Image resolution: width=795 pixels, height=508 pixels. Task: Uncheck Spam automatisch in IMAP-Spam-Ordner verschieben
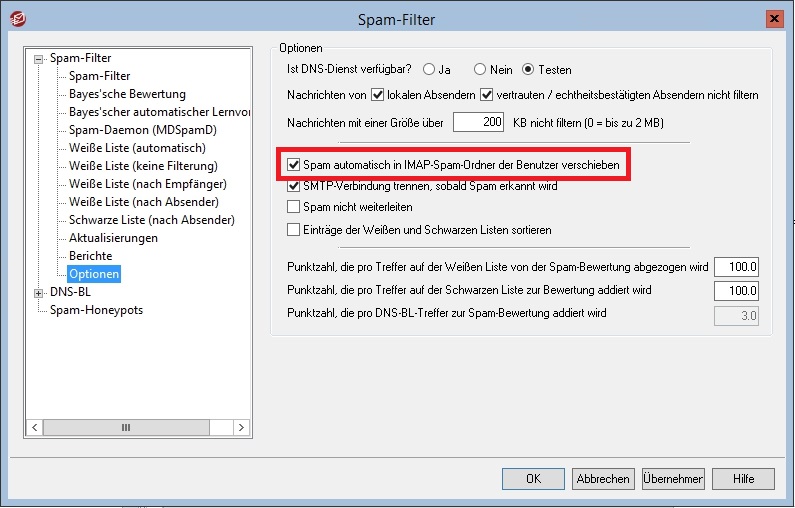pyautogui.click(x=294, y=164)
